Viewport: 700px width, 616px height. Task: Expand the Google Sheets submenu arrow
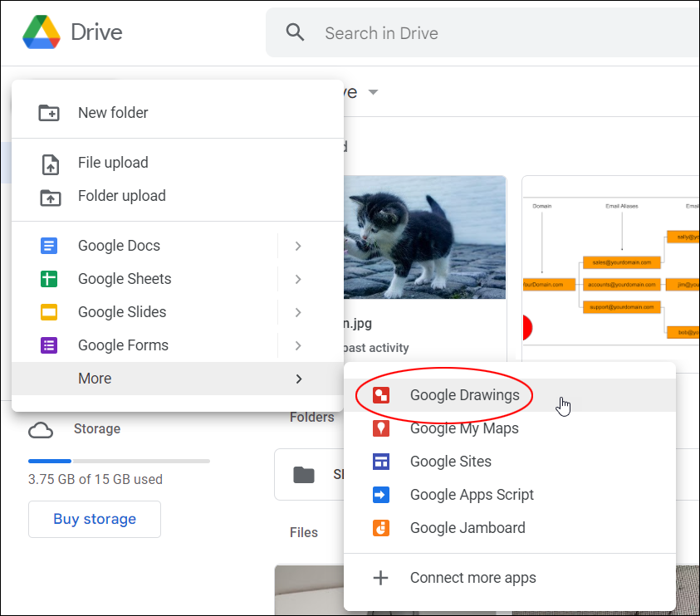click(298, 280)
